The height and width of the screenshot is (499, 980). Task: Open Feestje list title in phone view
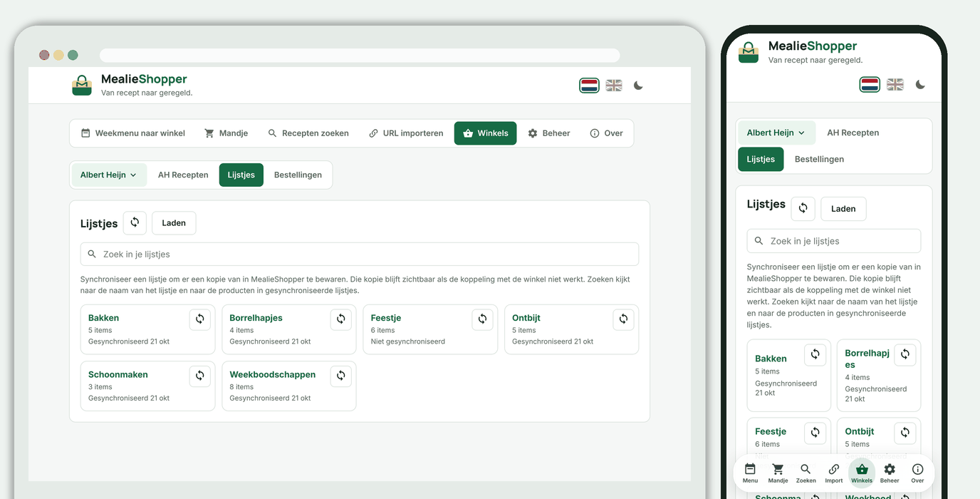[x=771, y=431]
